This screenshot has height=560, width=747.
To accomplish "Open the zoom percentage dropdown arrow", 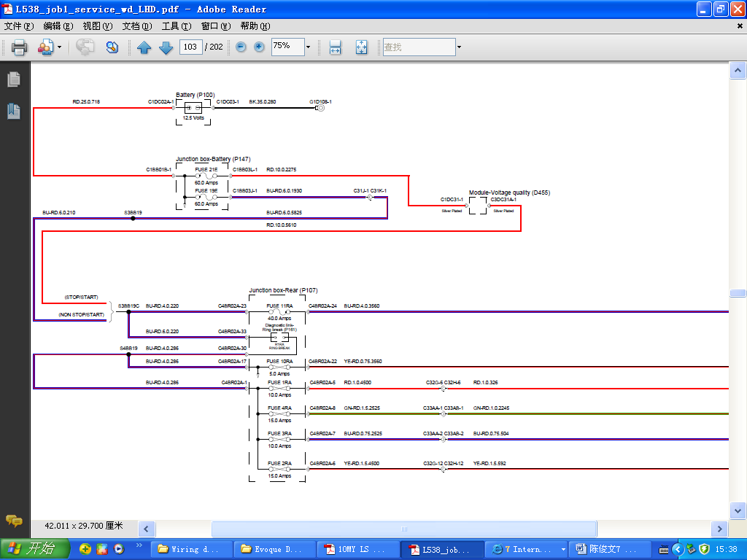I will 309,47.
